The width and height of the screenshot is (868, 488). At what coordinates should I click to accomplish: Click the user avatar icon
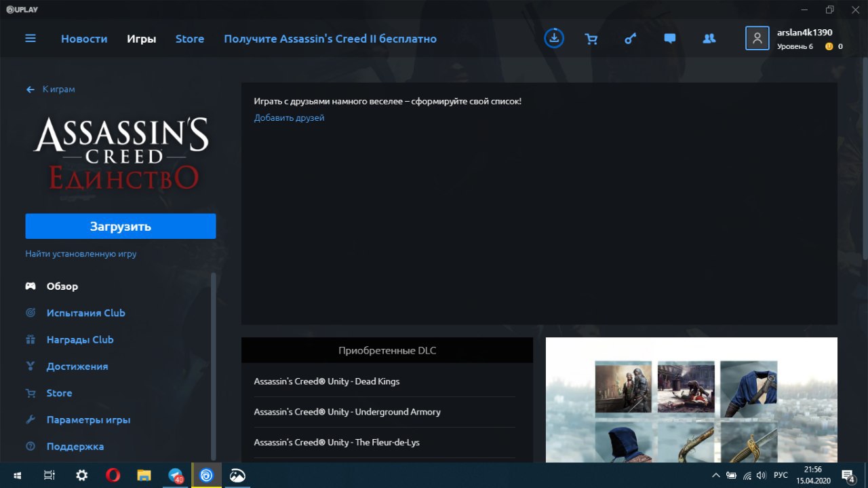(757, 38)
